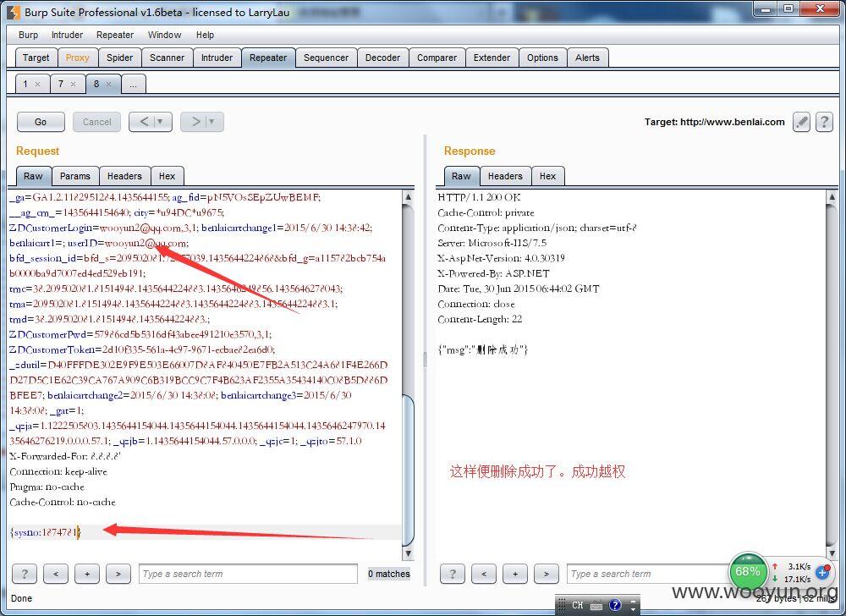Screen dimensions: 846x616
Task: Click the Content-Length: 22 response line
Action: click(481, 319)
